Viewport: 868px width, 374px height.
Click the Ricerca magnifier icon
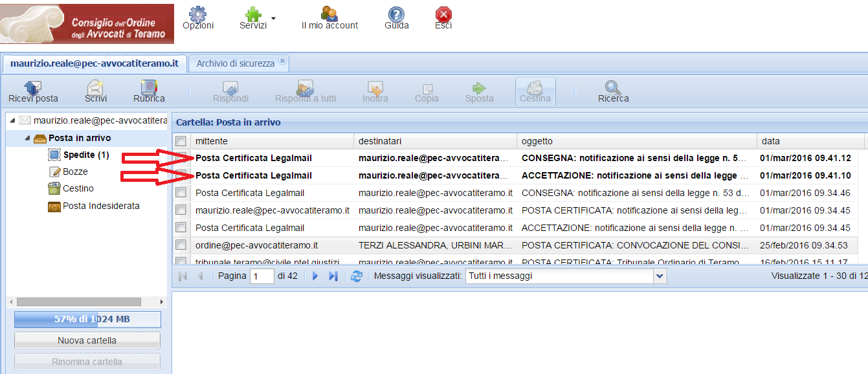[613, 87]
